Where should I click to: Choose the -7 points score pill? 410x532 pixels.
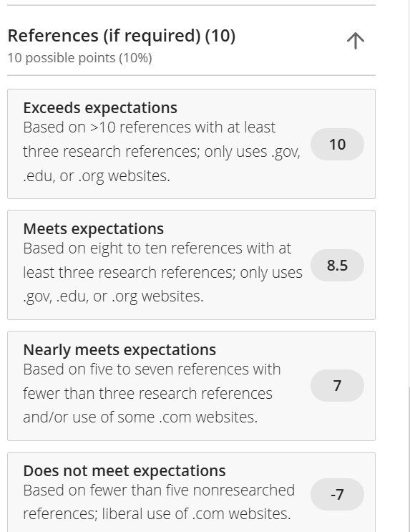[x=338, y=494]
